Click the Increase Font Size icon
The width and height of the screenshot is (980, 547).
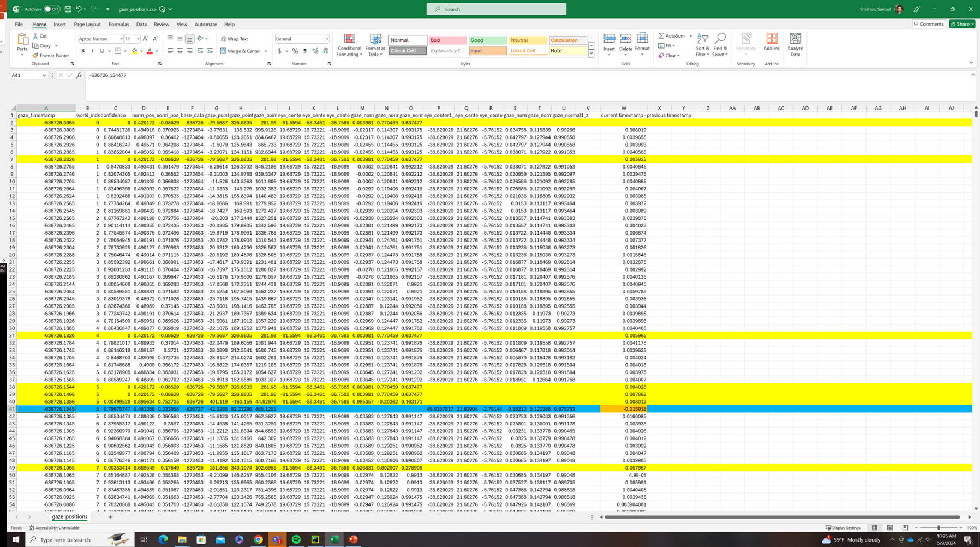click(146, 39)
